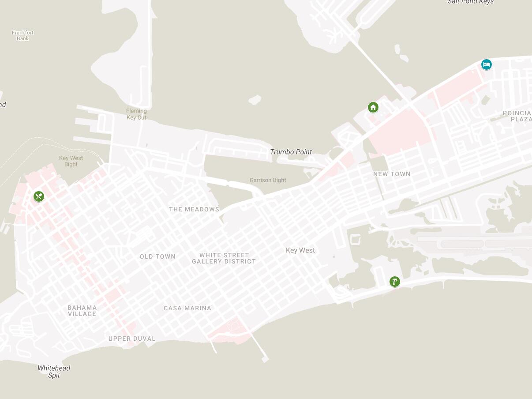Click the White Street Gallery District label

224,258
